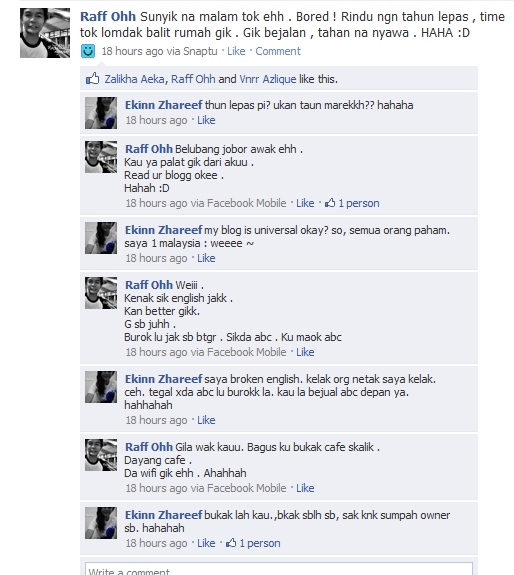
Task: Open Ekinn Zhareef's photo on thun lepas comment
Action: click(x=101, y=113)
